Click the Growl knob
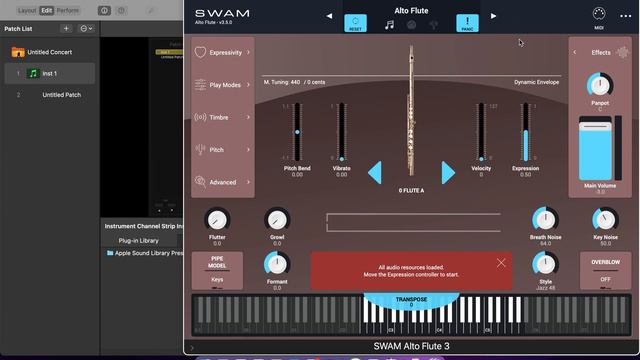Image resolution: width=640 pixels, height=360 pixels. click(277, 220)
